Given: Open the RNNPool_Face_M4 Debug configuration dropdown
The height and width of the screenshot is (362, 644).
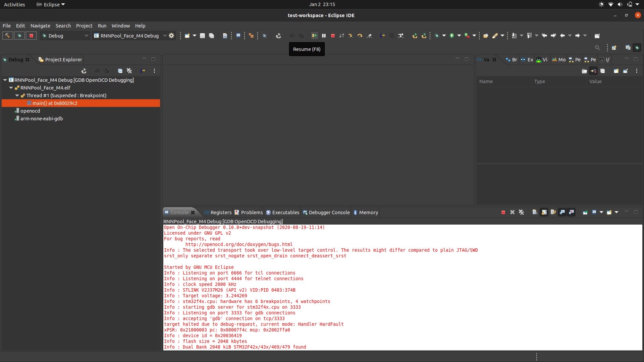Looking at the screenshot, I should (x=165, y=36).
